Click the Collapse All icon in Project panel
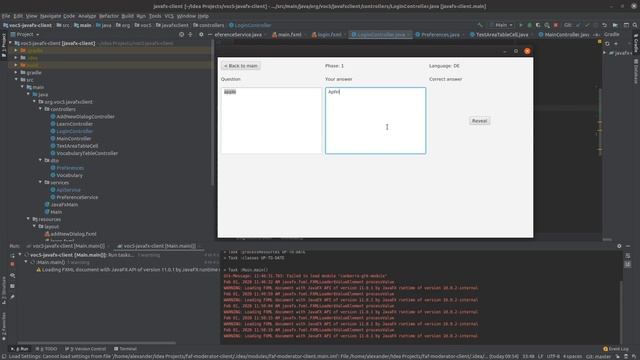This screenshot has width=640, height=360. tap(190, 35)
